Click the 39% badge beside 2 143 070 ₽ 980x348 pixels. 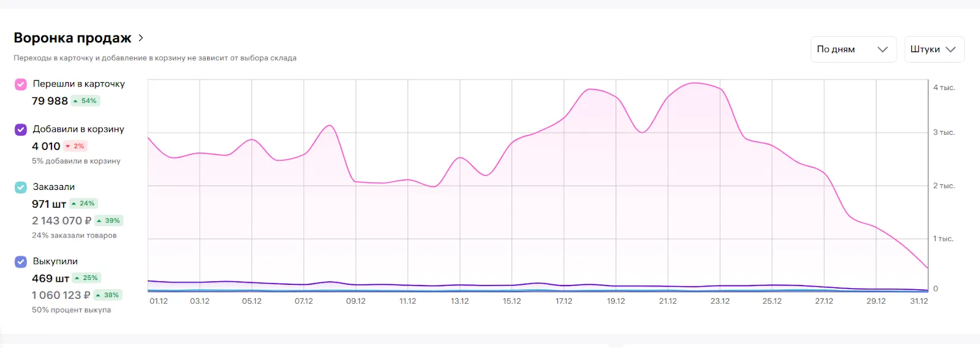click(x=108, y=221)
